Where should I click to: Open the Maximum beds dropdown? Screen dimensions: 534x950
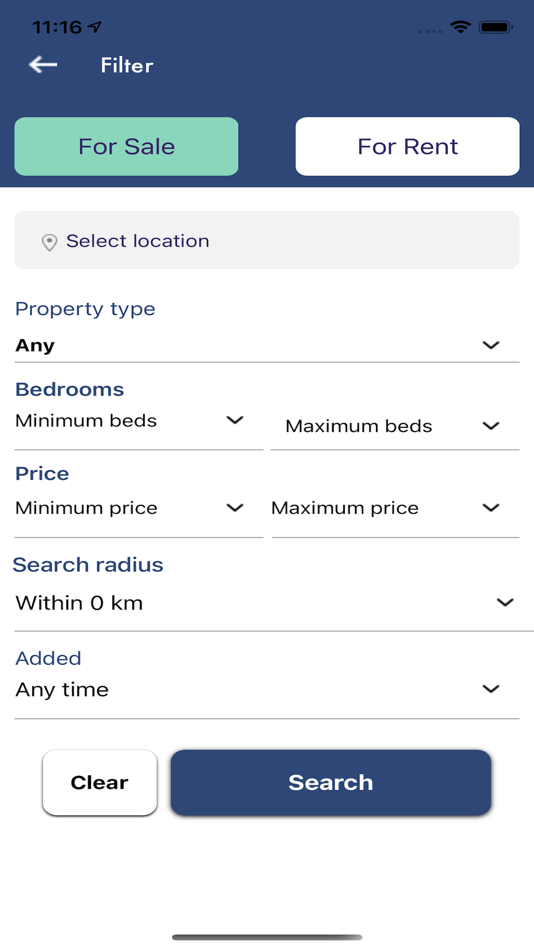tap(395, 427)
